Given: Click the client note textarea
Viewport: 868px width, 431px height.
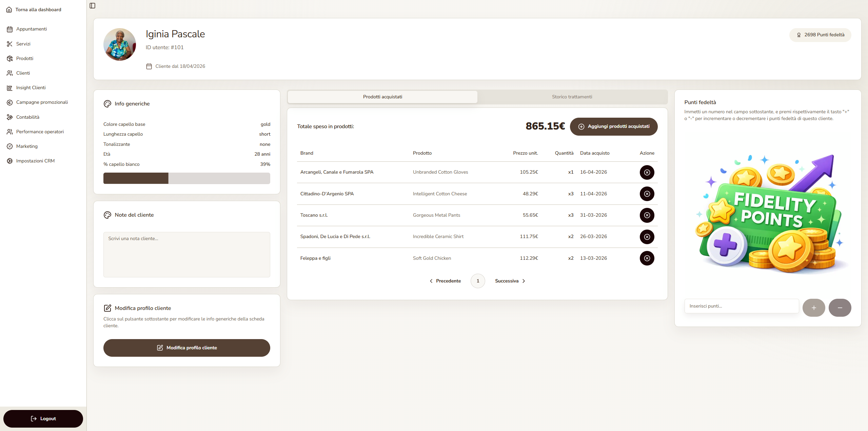Looking at the screenshot, I should [x=187, y=255].
